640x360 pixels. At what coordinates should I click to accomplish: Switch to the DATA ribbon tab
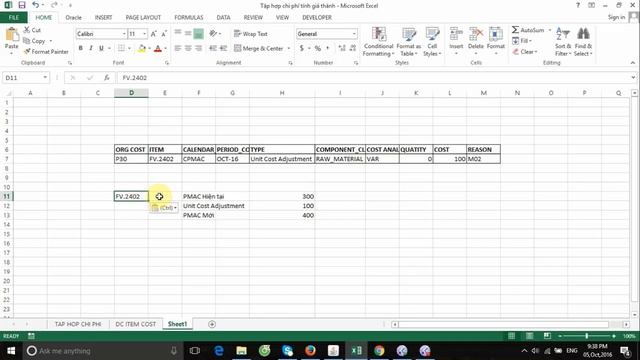pos(223,18)
